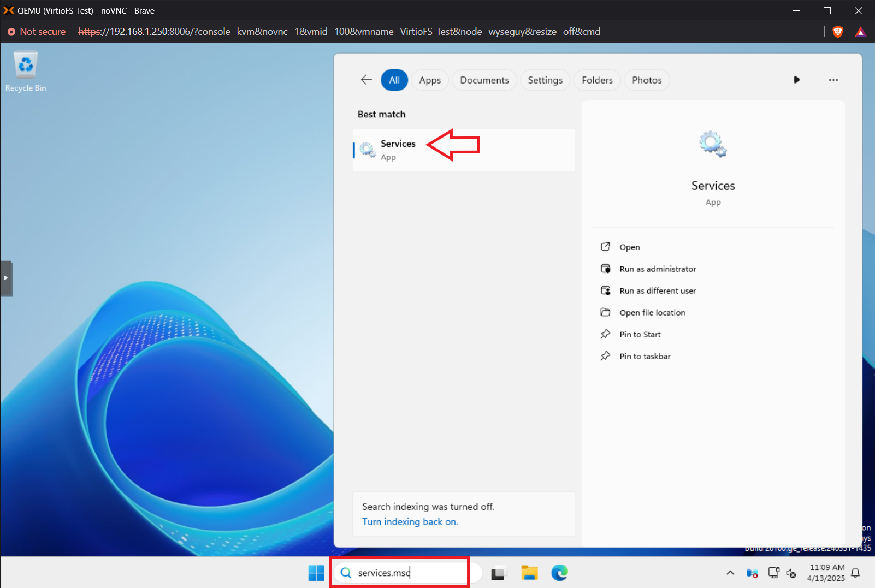The image size is (875, 588).
Task: Click the muted volume tray icon
Action: tap(791, 573)
